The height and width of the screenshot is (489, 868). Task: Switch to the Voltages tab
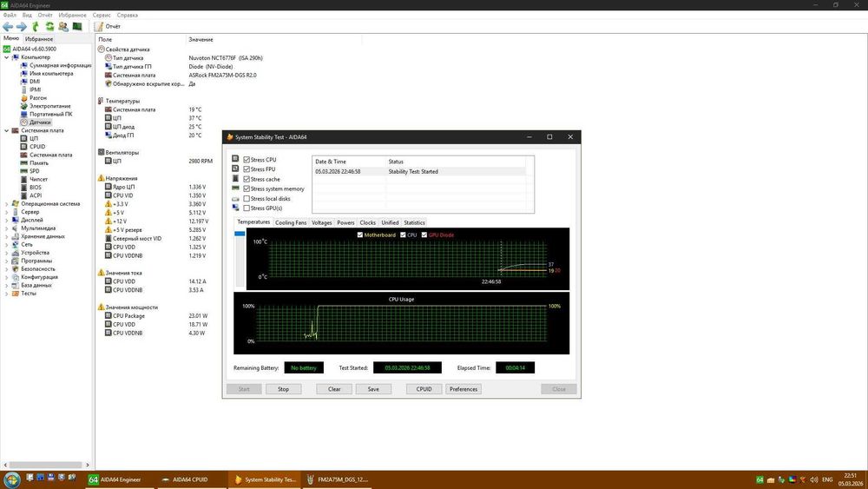click(x=322, y=222)
